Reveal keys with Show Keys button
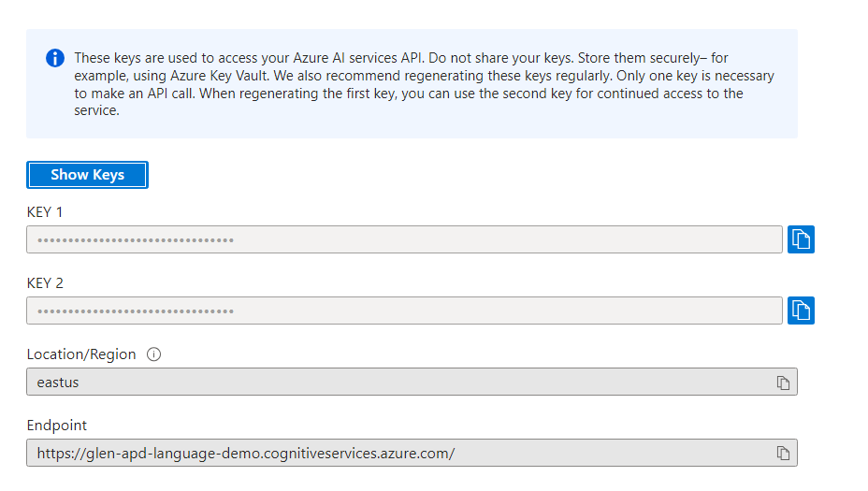The height and width of the screenshot is (491, 868). pyautogui.click(x=88, y=175)
